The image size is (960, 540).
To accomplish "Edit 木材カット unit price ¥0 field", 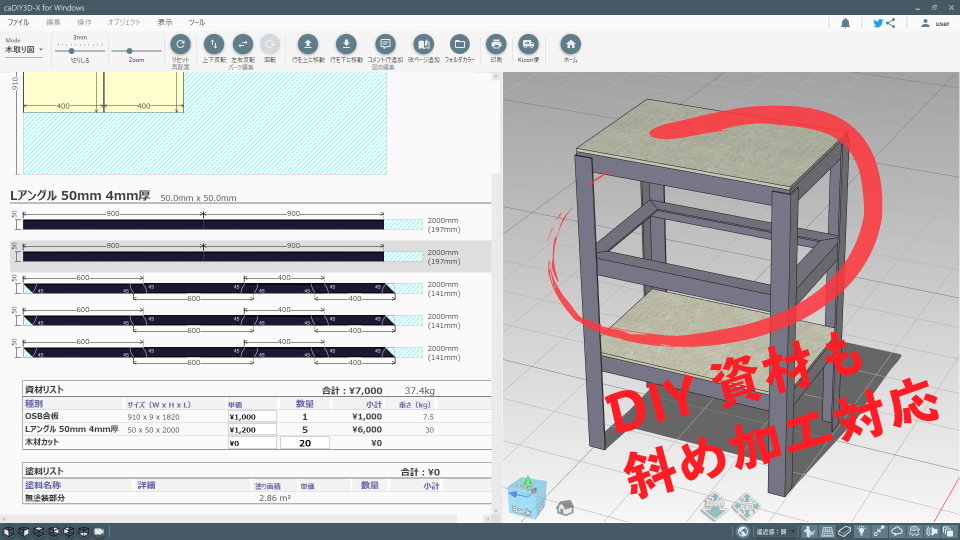I will tap(252, 443).
